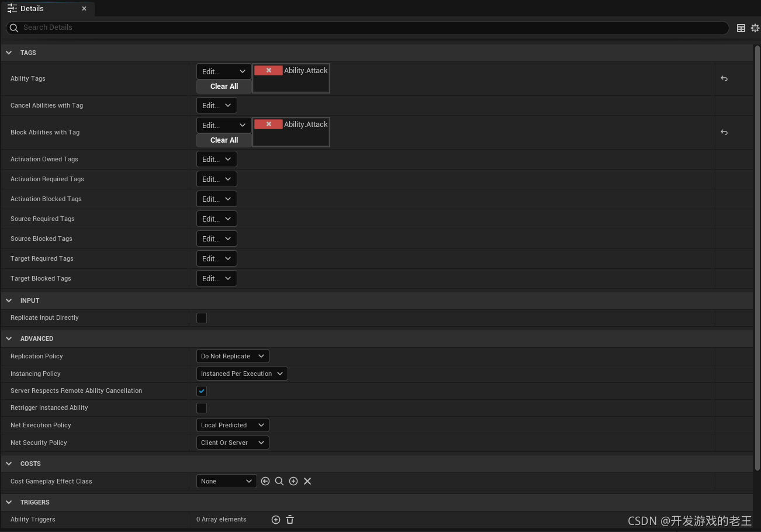Open Activation Blocked Tags Edit dropdown
This screenshot has height=532, width=761.
click(x=217, y=199)
